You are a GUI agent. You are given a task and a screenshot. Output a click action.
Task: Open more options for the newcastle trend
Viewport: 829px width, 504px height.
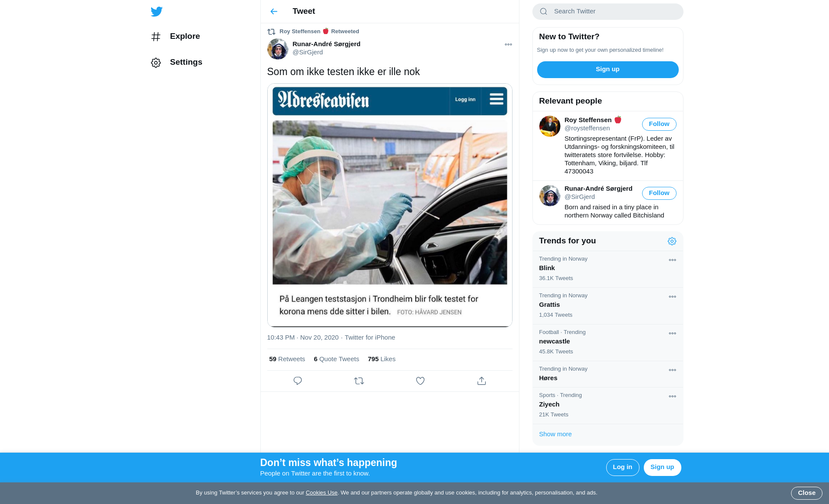click(x=672, y=334)
